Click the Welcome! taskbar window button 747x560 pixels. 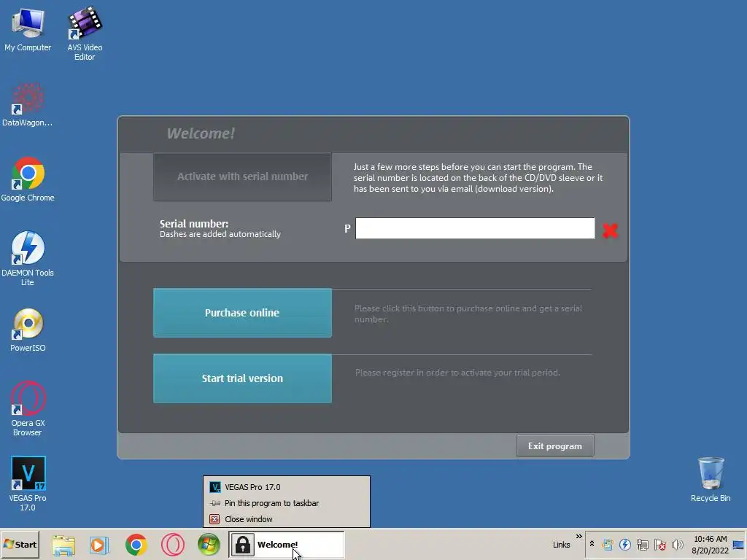286,545
